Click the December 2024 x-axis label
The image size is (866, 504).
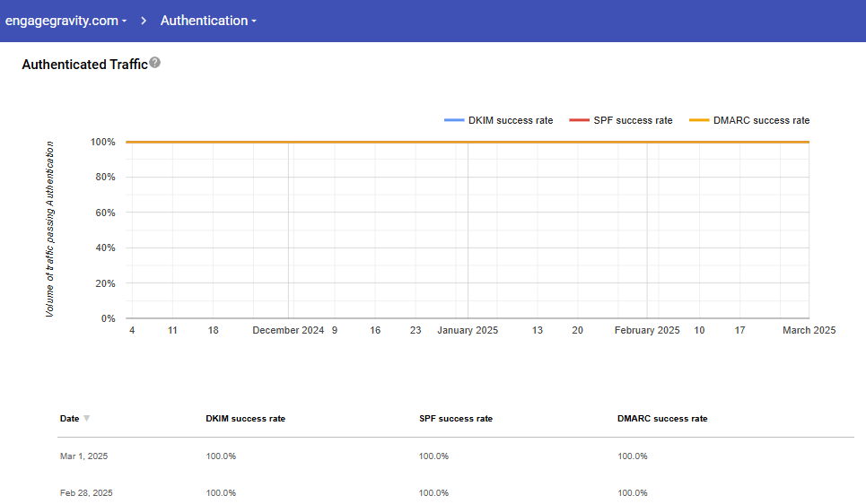[288, 330]
